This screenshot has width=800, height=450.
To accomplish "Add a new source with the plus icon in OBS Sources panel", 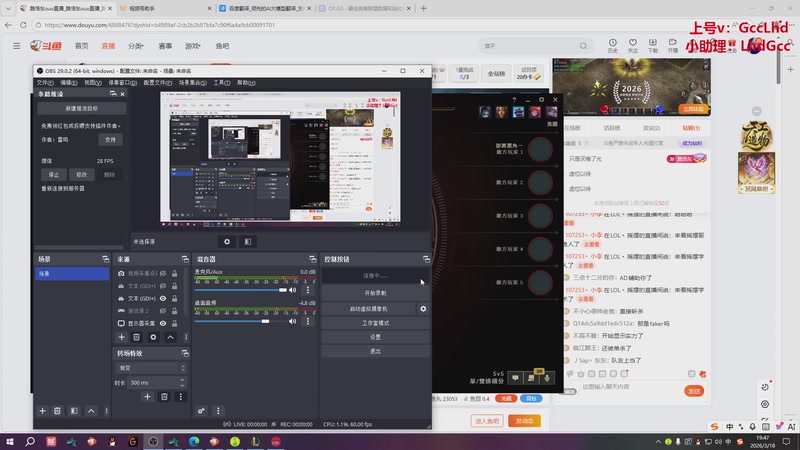I will [121, 337].
